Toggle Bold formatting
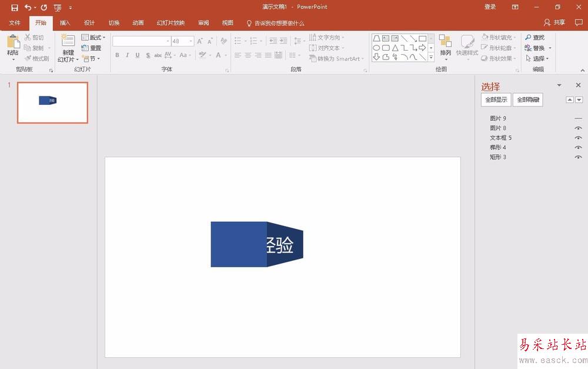This screenshot has height=369, width=588. (118, 55)
